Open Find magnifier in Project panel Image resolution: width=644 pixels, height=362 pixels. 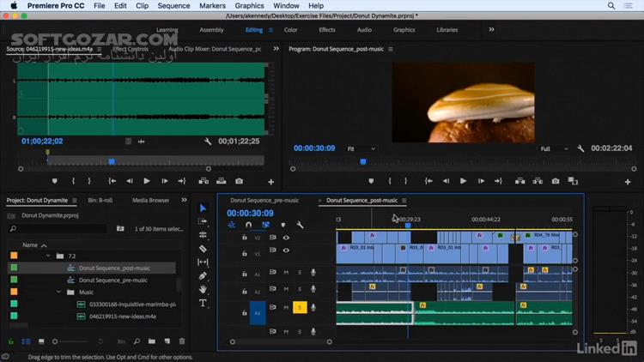(x=137, y=341)
